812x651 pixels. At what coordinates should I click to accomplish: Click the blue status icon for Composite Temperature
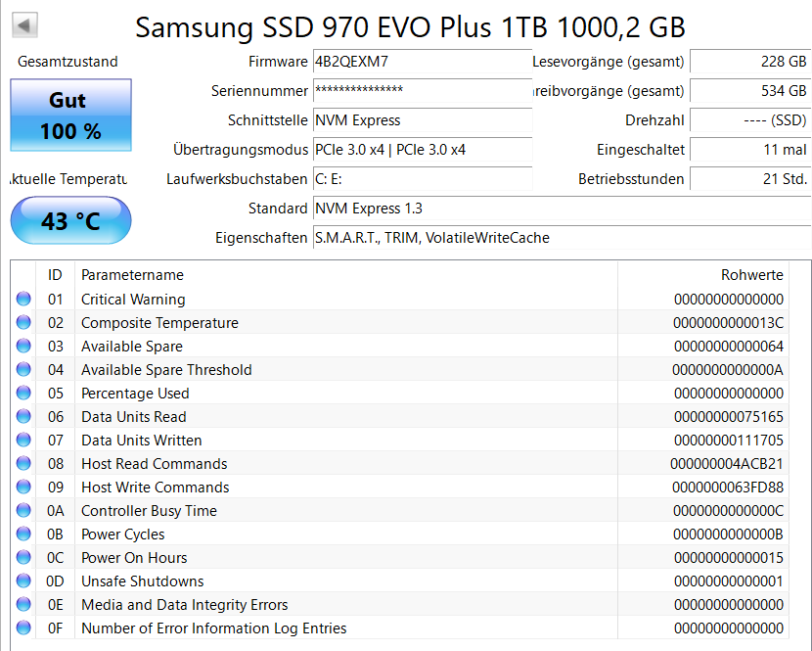click(23, 322)
